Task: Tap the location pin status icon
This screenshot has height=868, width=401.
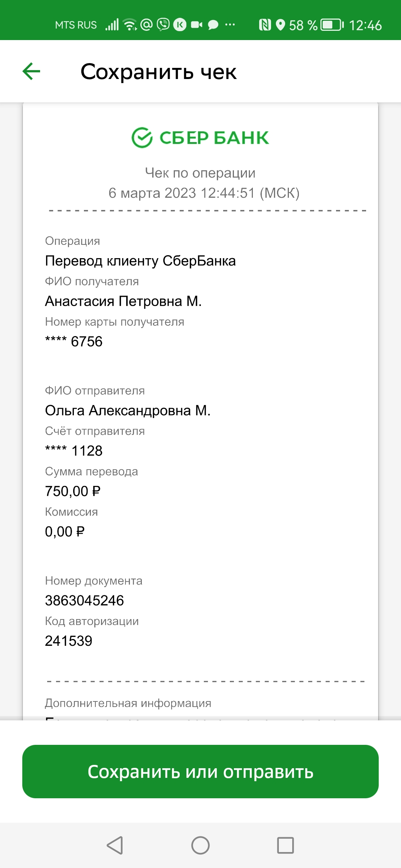Action: tap(281, 25)
